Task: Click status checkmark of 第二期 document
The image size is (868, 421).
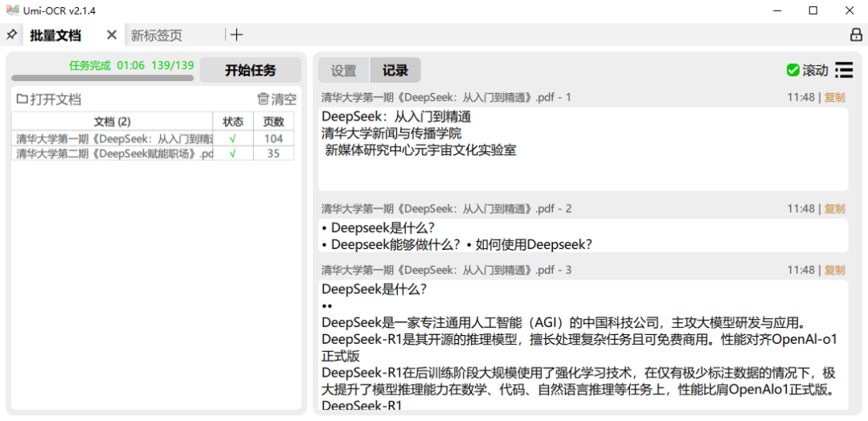Action: [232, 153]
